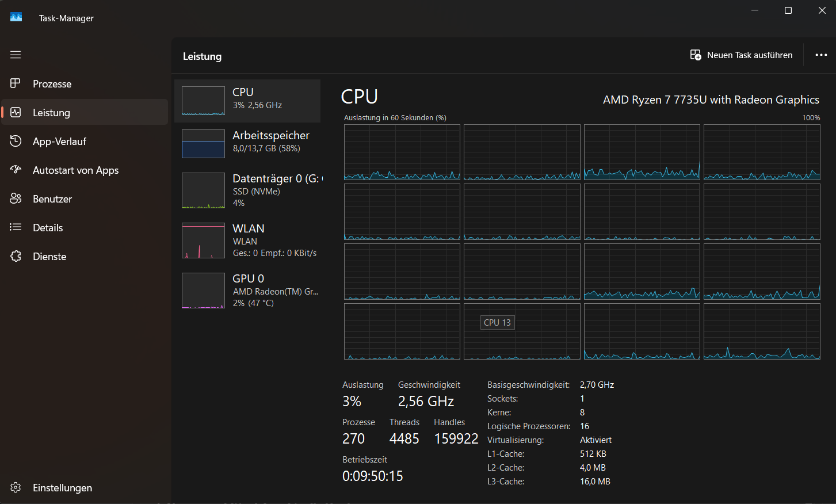Select the GPU 0 graph thumbnail
The image size is (836, 504).
tap(203, 291)
